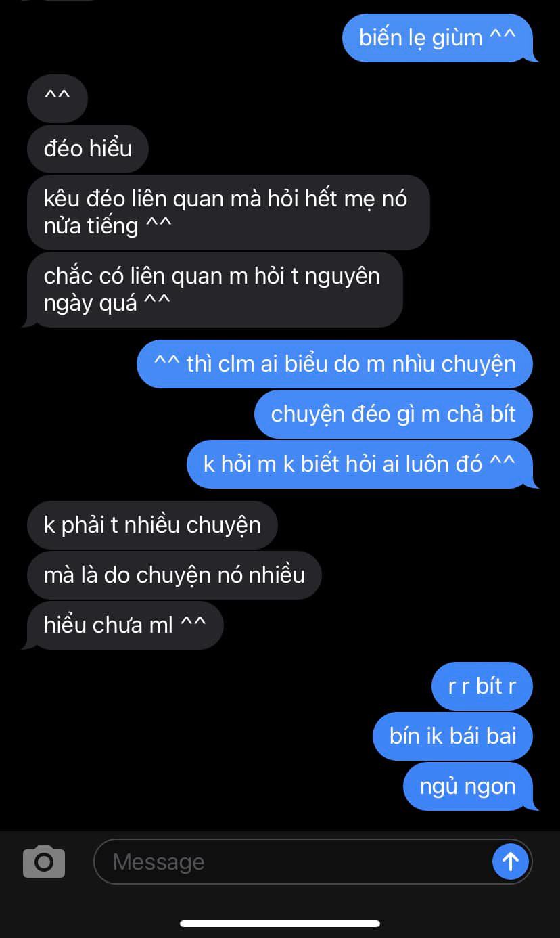Tap the word 'Message' placeholder text

point(158,862)
